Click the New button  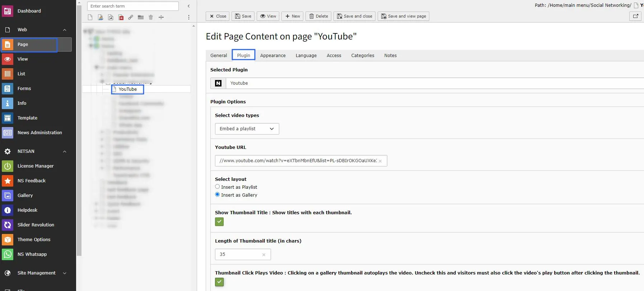pyautogui.click(x=293, y=16)
